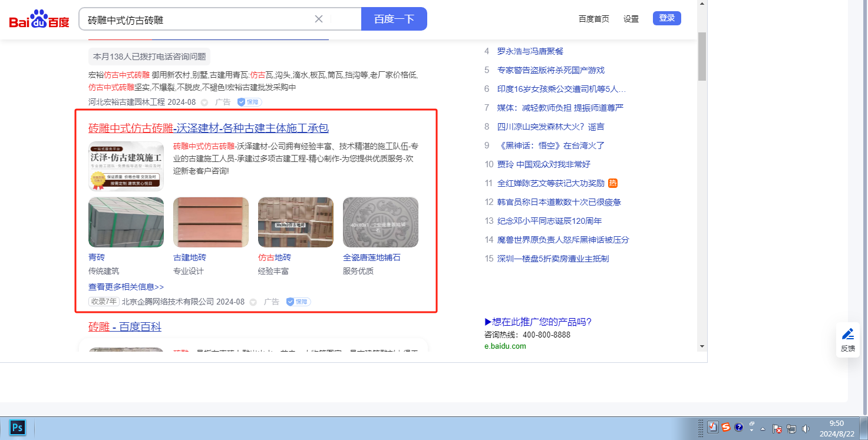Open hot search 韩官员称日本道歉数十次已很疲惫
Viewport: 868px width, 440px height.
[559, 202]
